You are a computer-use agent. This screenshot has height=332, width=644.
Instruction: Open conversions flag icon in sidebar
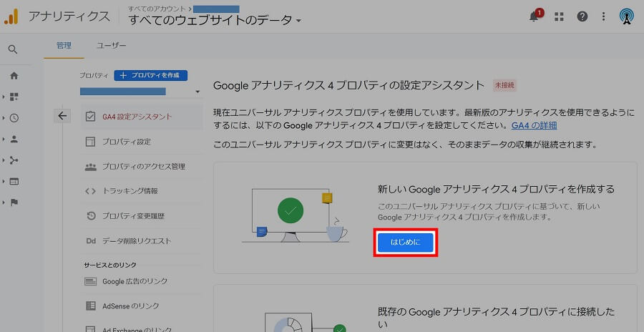click(14, 202)
